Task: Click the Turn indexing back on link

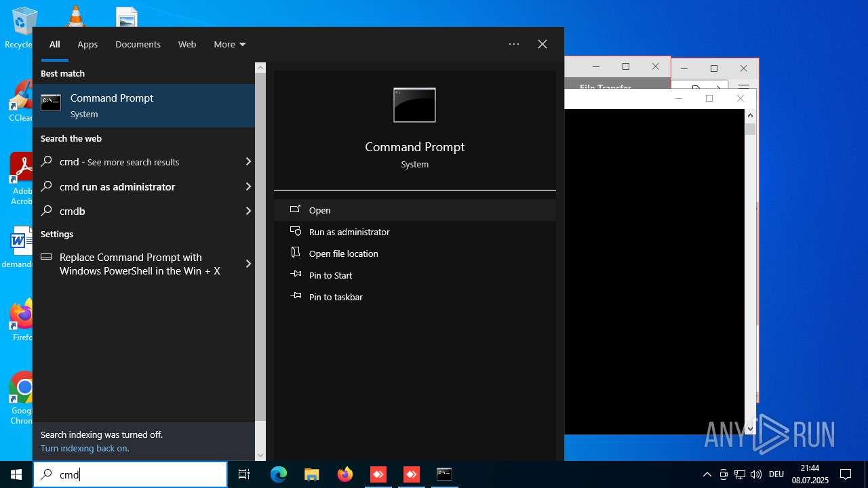Action: coord(85,448)
